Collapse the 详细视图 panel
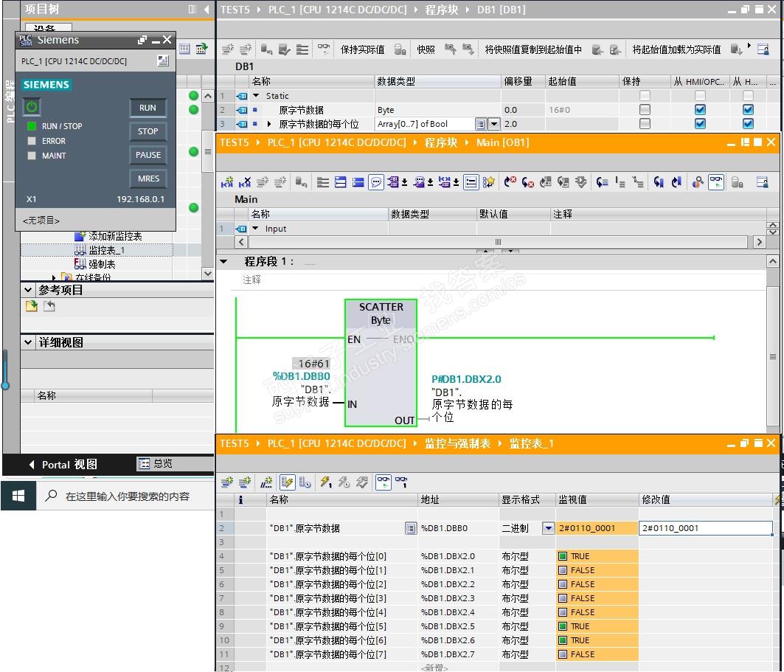 click(x=28, y=342)
